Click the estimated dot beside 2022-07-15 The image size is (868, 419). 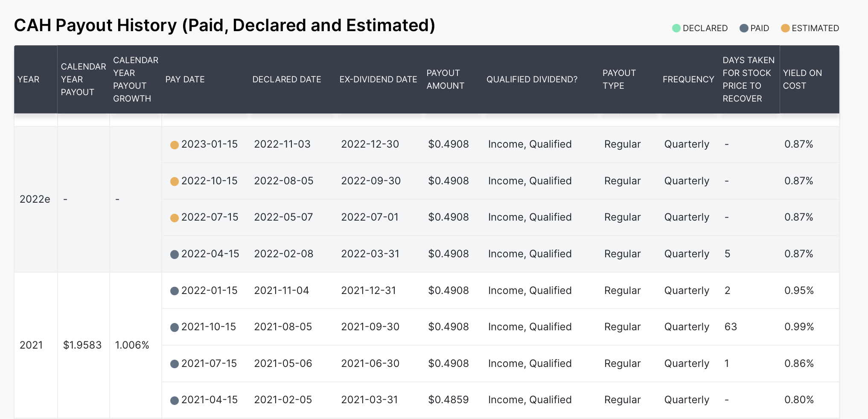[x=174, y=217]
